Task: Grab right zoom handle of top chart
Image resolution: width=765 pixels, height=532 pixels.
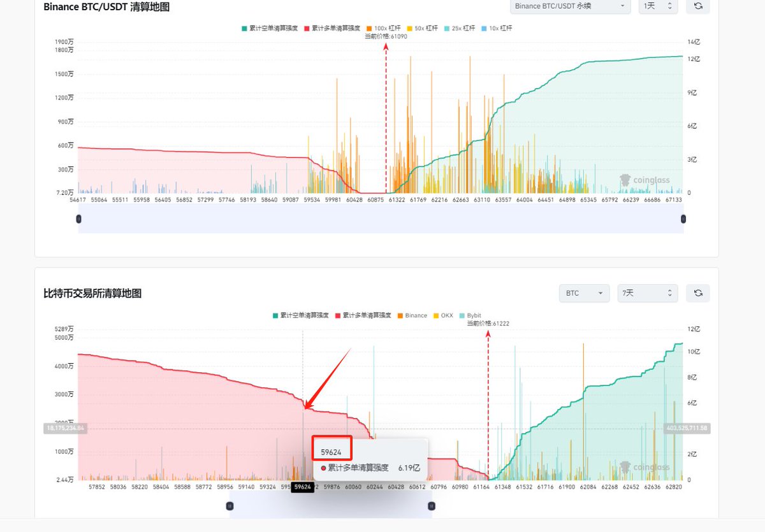Action: click(683, 219)
